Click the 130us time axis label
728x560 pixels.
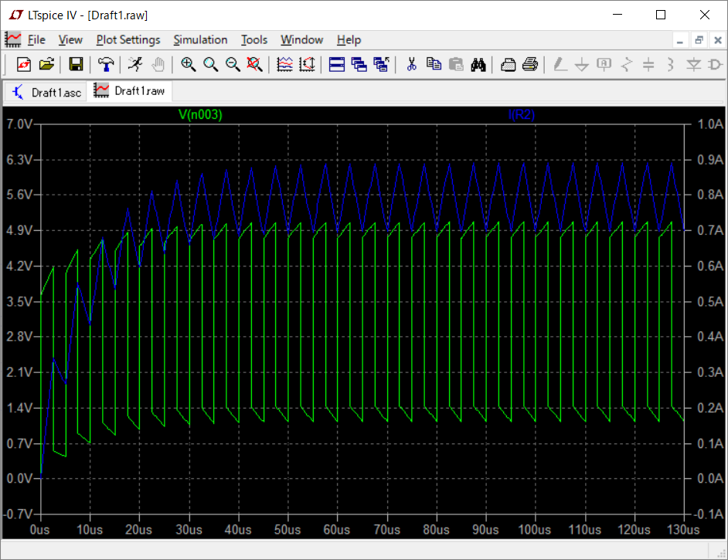[683, 530]
